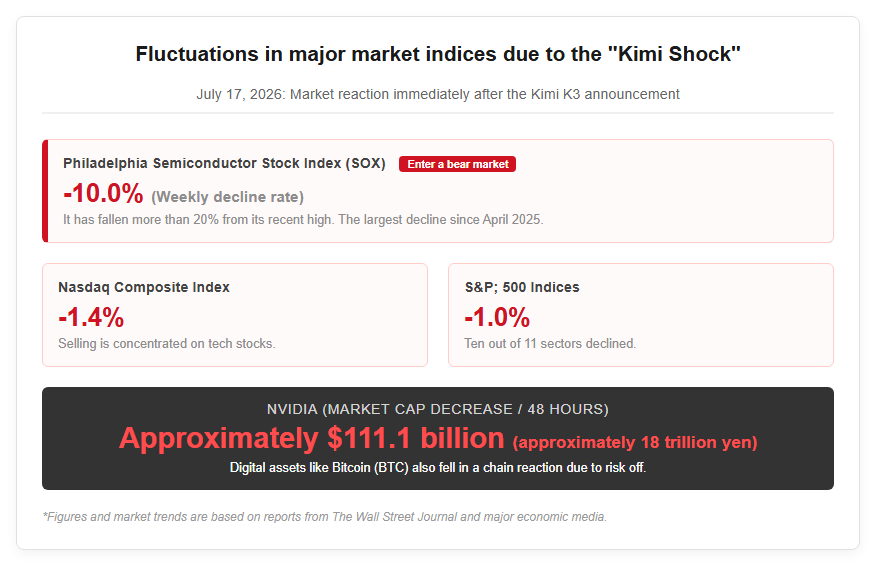This screenshot has width=876, height=568.
Task: Select the fallen more than 20% description
Action: pyautogui.click(x=303, y=219)
